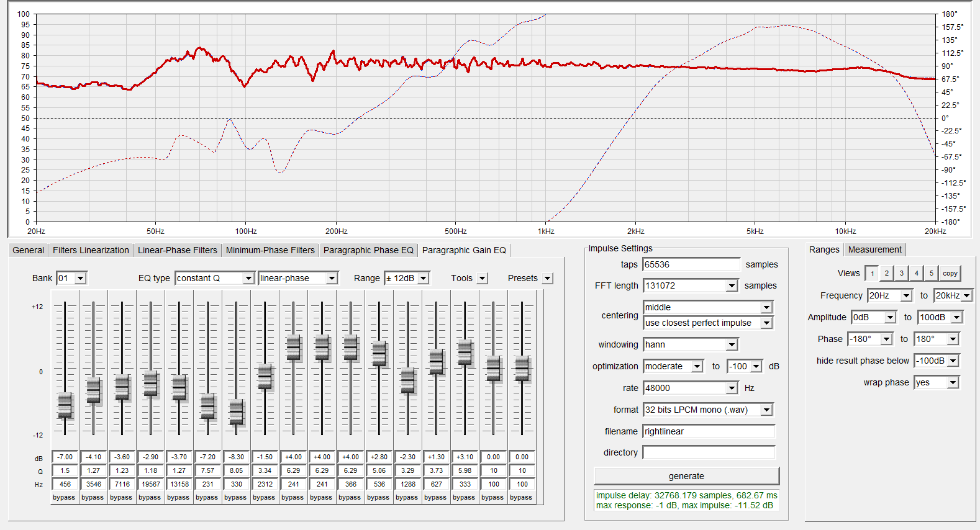This screenshot has width=980, height=530.
Task: Toggle bypass for the 456 Hz band
Action: 64,497
